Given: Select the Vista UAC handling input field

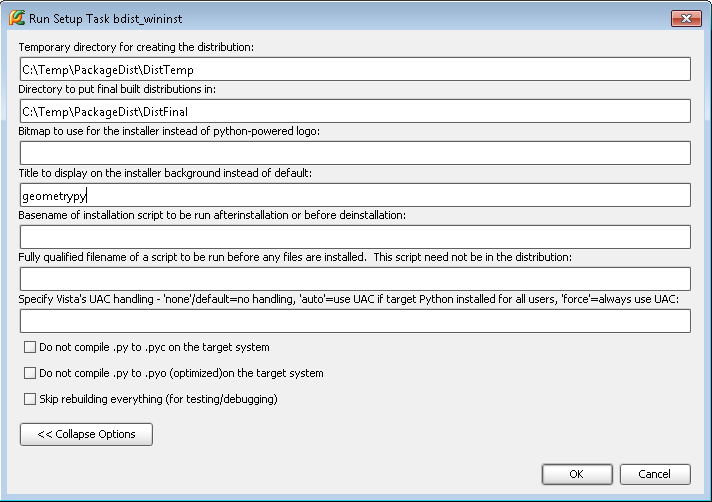Looking at the screenshot, I should pos(355,321).
